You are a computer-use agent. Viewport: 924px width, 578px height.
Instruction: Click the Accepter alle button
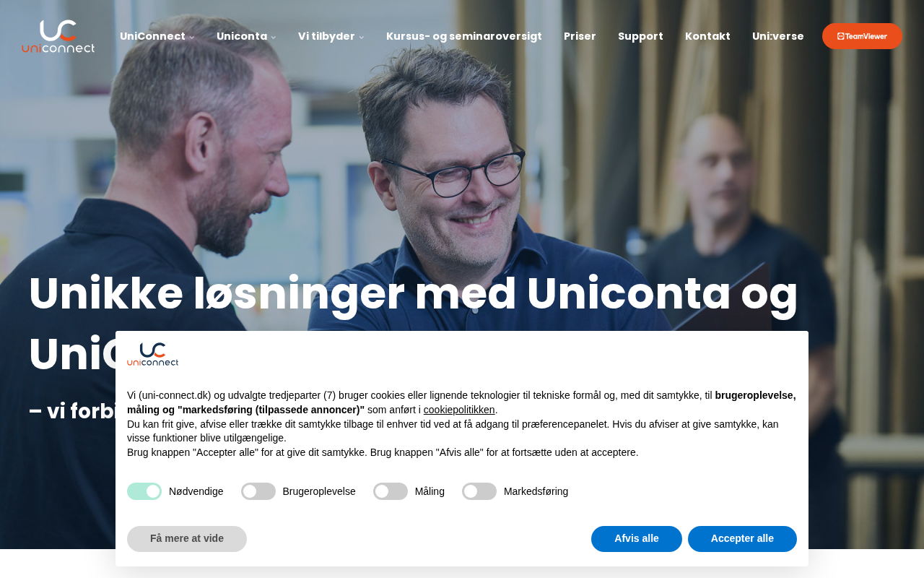pos(742,539)
